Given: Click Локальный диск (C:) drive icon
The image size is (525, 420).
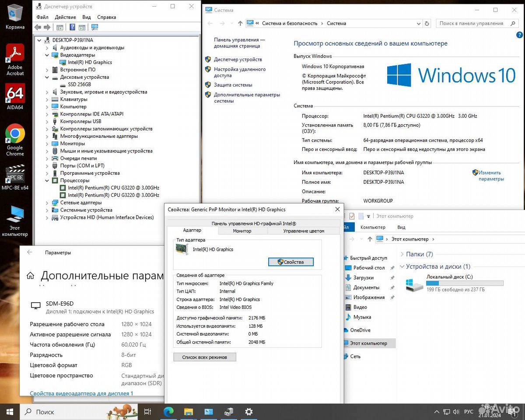Looking at the screenshot, I should coord(414,285).
